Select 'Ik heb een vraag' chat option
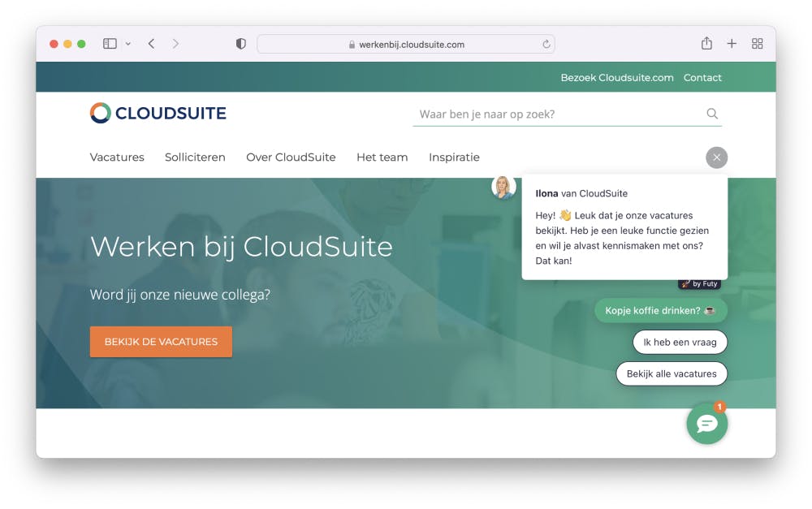This screenshot has height=509, width=812. (x=680, y=343)
